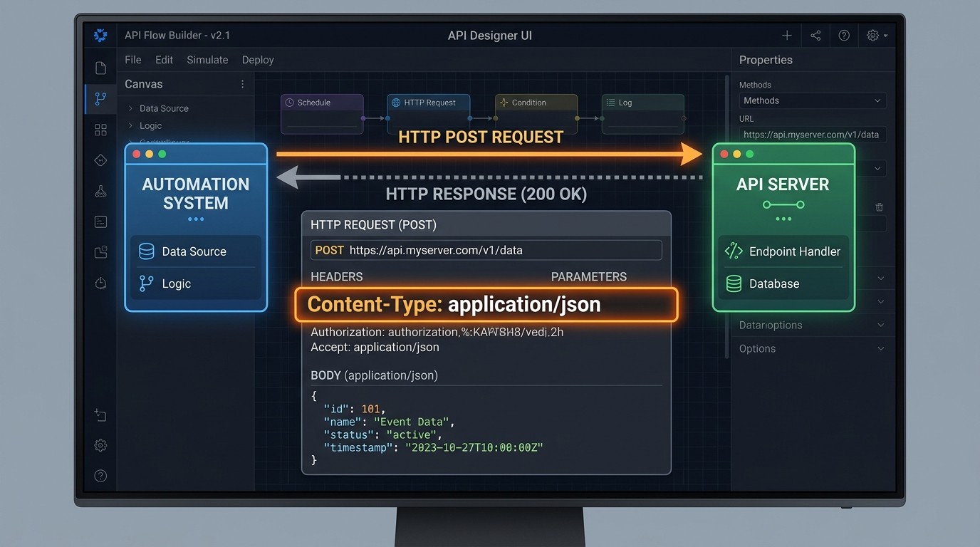The width and height of the screenshot is (980, 547).
Task: Click the URL field showing api.myserver.com/v1/data
Action: coord(812,134)
